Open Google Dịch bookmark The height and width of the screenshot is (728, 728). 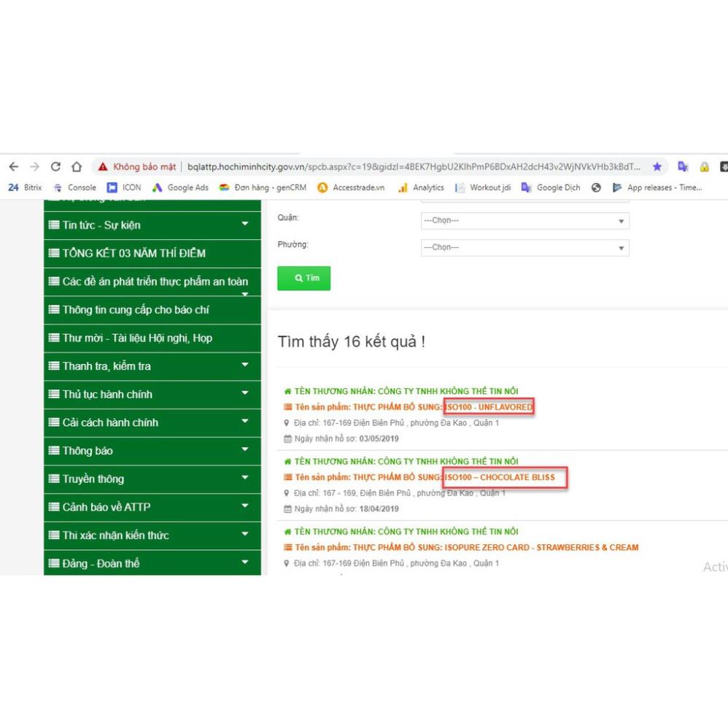(551, 187)
